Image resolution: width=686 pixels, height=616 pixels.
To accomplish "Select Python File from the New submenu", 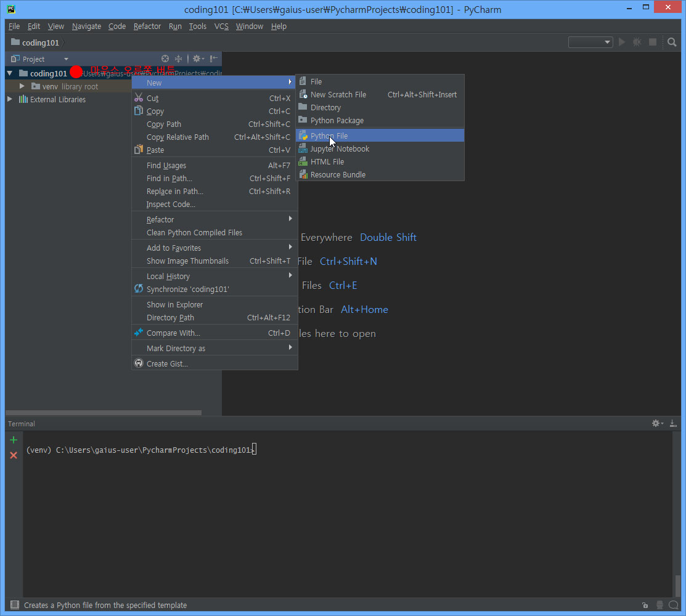I will click(329, 136).
